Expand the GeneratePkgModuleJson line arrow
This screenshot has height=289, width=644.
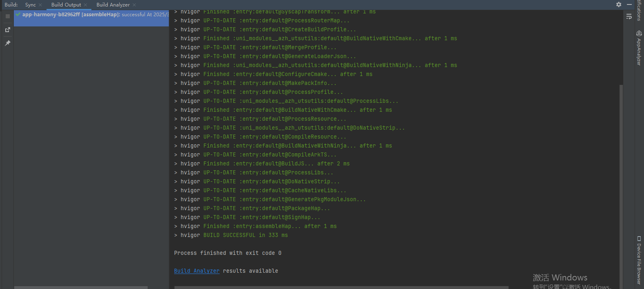point(176,200)
